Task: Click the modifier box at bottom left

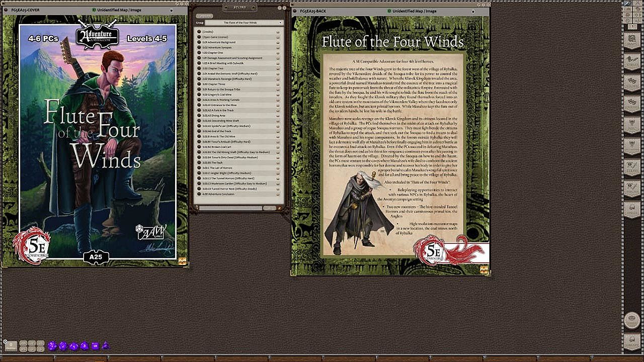Action: click(x=10, y=346)
